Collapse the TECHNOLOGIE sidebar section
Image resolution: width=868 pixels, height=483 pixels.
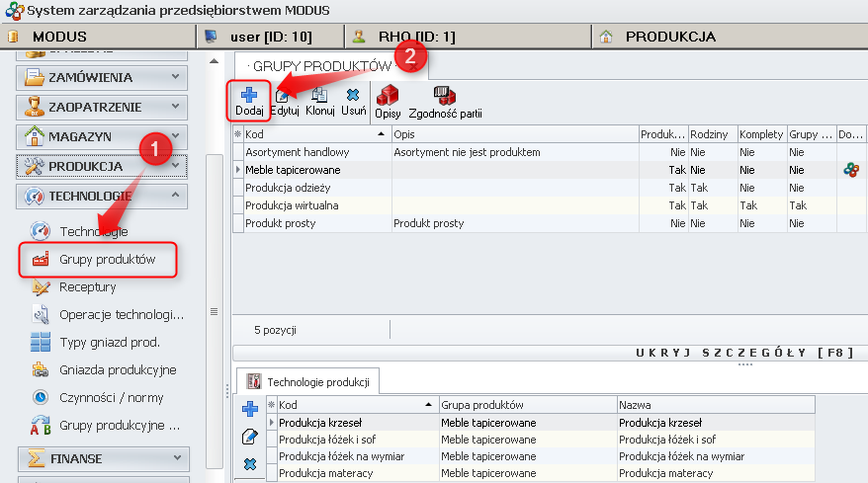102,197
